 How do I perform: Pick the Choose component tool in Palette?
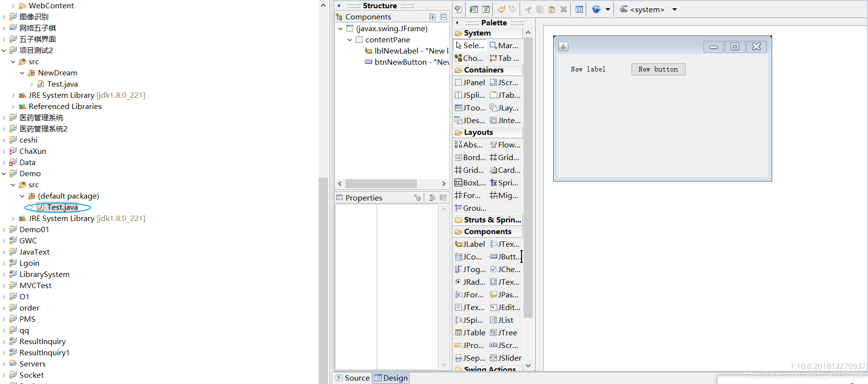pyautogui.click(x=469, y=58)
